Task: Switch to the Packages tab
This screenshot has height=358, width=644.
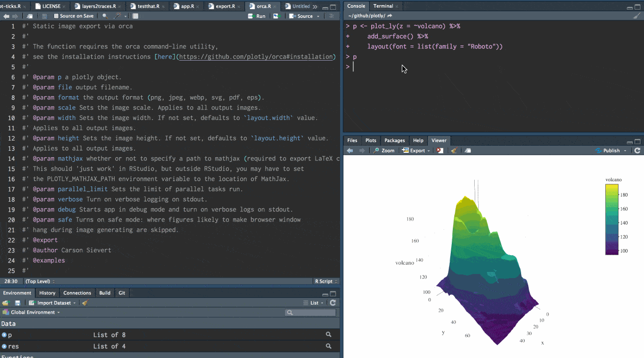Action: point(395,141)
